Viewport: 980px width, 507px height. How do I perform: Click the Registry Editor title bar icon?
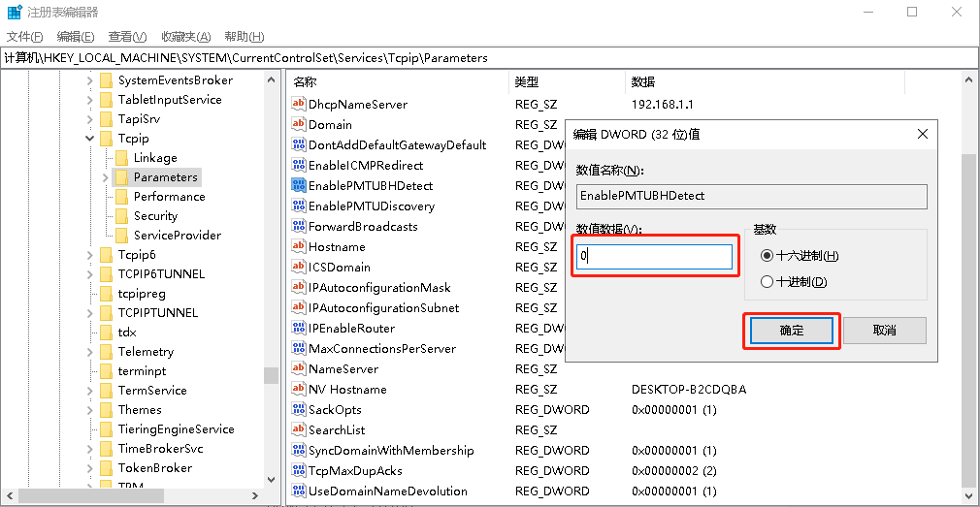coord(15,13)
